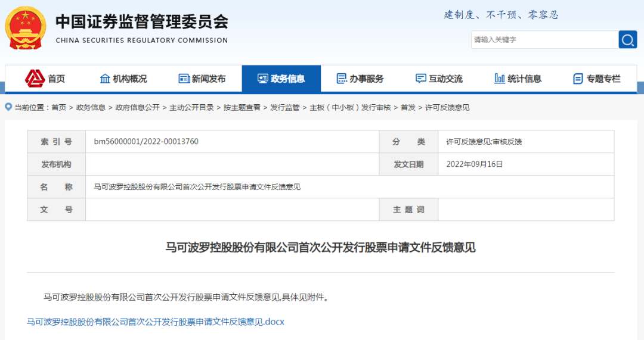
Task: Click the 互动交流 chat bubble icon
Action: pos(420,79)
